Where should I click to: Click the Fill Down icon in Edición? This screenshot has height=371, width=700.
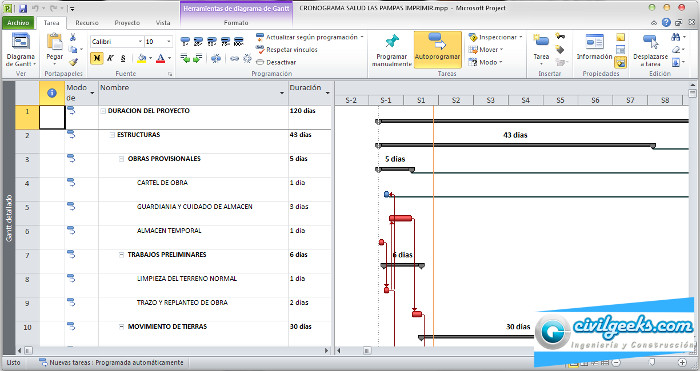(x=676, y=62)
